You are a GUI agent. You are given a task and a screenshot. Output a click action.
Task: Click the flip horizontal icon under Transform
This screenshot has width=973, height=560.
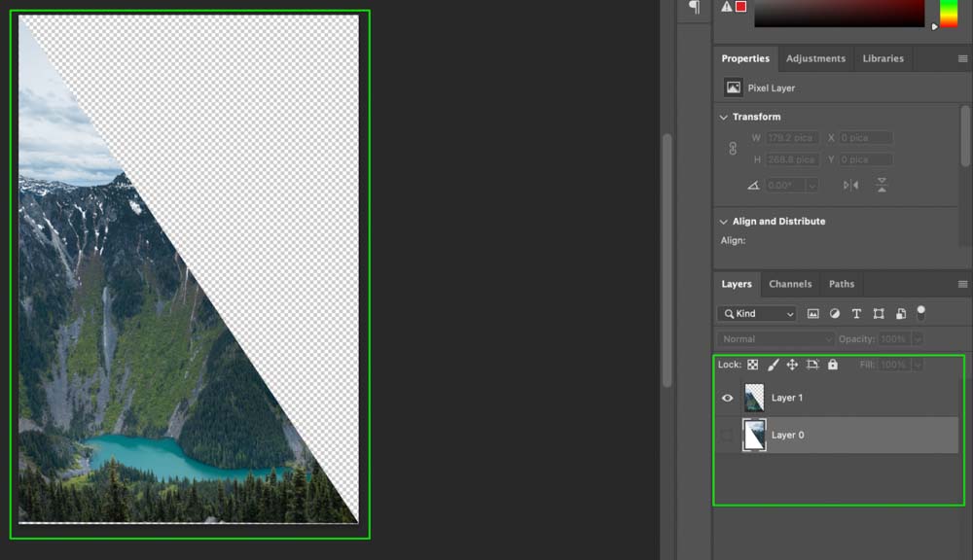click(x=852, y=185)
